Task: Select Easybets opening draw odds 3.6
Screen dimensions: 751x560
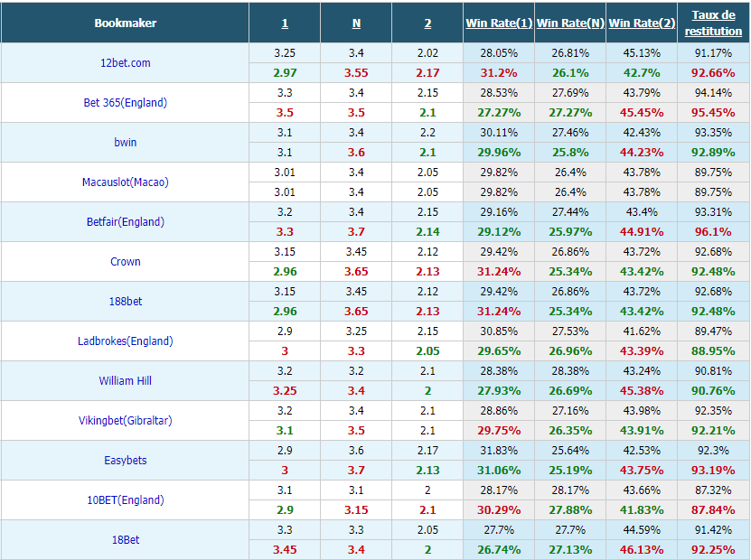Action: 356,451
